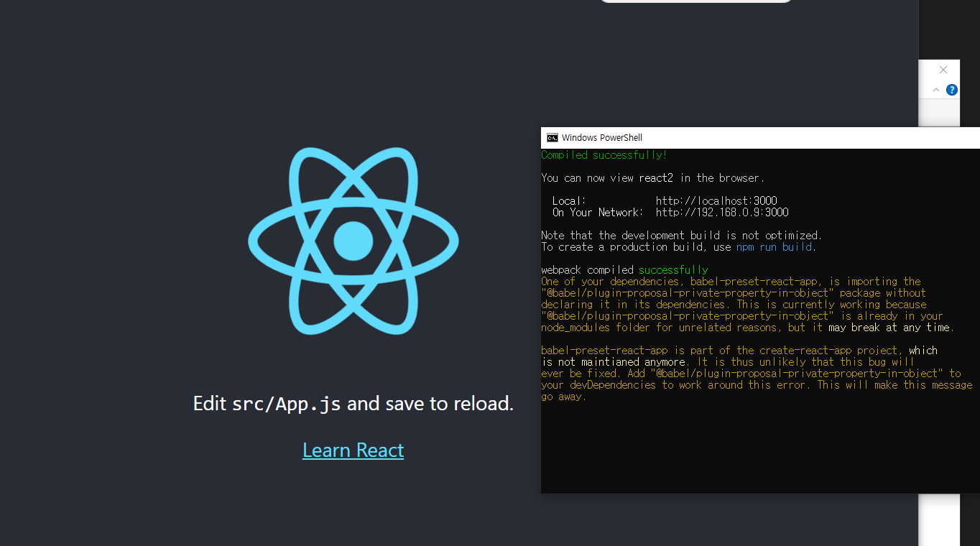The height and width of the screenshot is (546, 980).
Task: Click the http://localhost:3000 address in terminal
Action: coord(716,201)
